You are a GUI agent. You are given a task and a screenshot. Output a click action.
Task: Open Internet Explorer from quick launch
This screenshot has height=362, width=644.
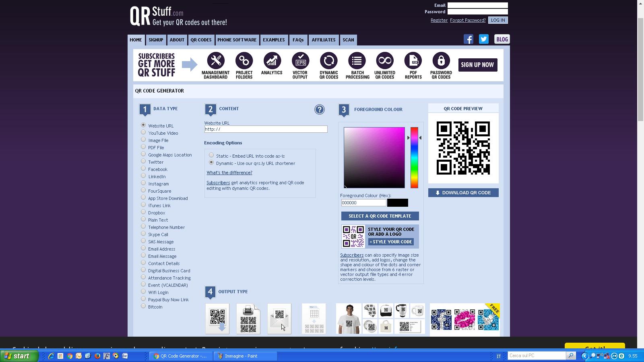[51, 356]
